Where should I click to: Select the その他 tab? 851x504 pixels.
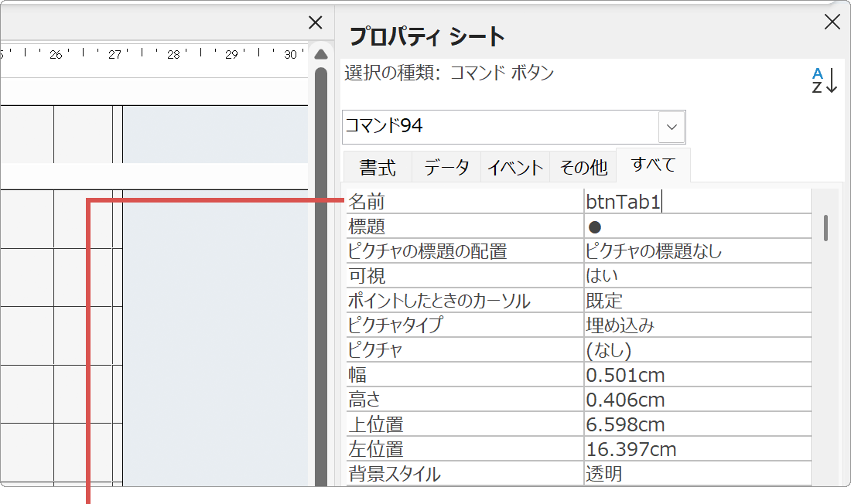tap(583, 165)
